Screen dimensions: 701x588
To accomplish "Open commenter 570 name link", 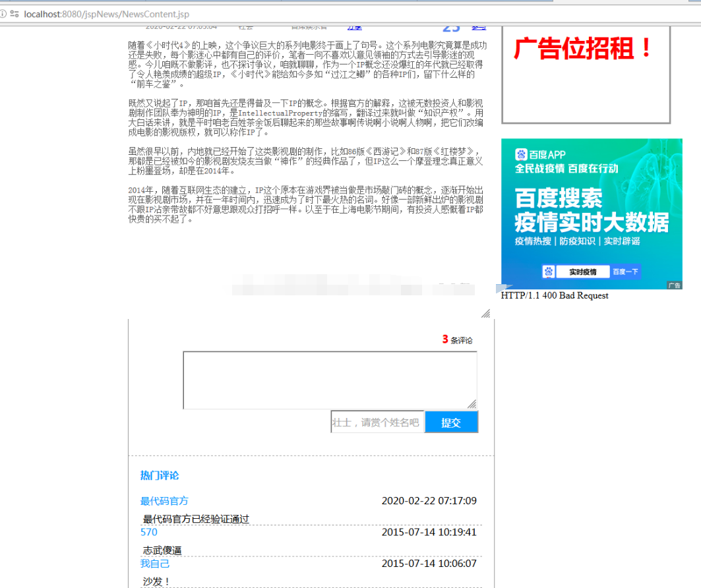I will pos(149,532).
